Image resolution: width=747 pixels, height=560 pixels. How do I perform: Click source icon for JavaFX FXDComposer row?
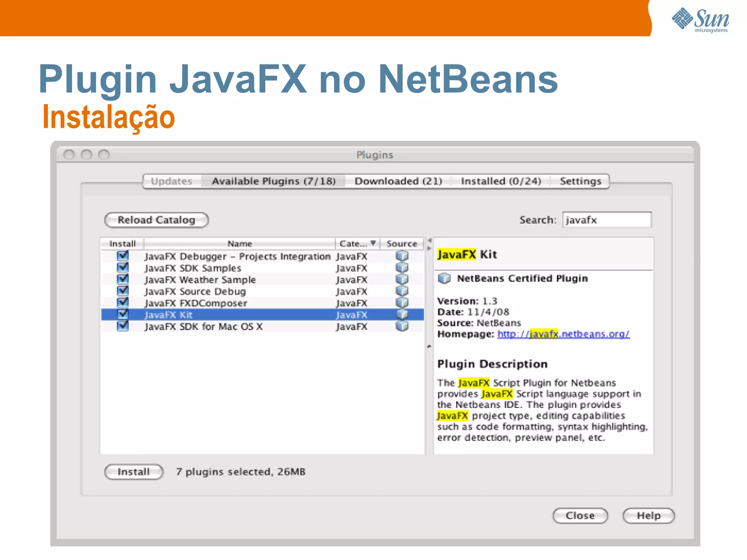point(402,303)
